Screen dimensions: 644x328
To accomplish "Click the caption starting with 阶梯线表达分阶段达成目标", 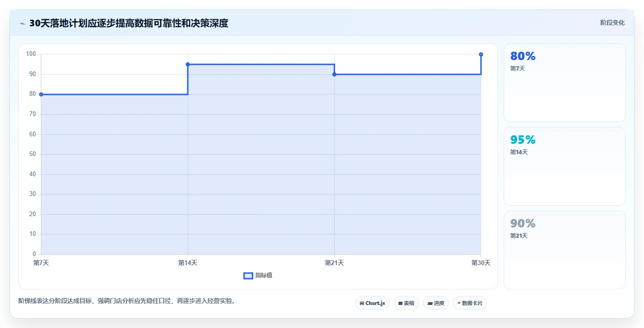I will coord(127,301).
